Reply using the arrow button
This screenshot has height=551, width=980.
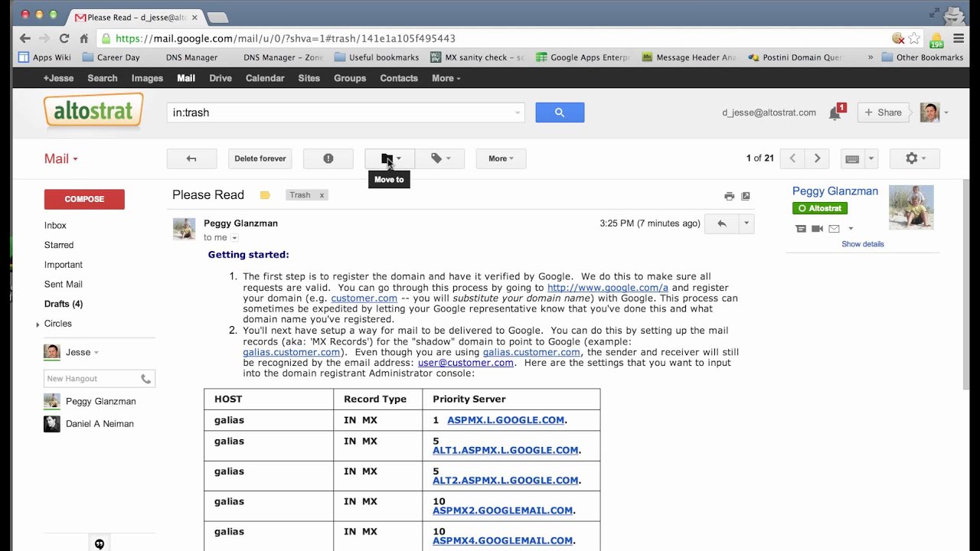721,223
